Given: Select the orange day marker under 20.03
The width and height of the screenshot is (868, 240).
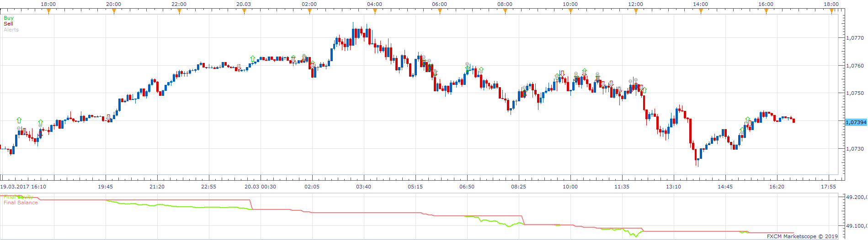Looking at the screenshot, I should [x=244, y=11].
